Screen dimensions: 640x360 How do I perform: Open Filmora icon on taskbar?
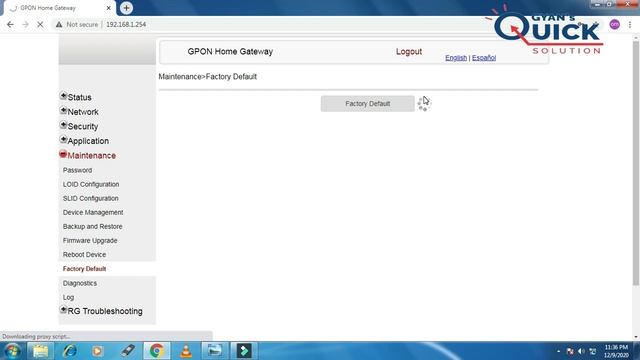(x=244, y=351)
